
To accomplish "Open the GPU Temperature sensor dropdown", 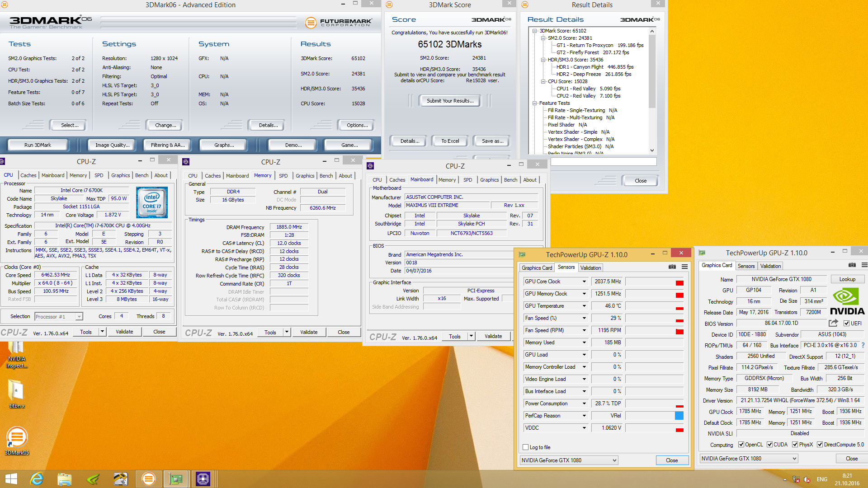I will tap(584, 306).
